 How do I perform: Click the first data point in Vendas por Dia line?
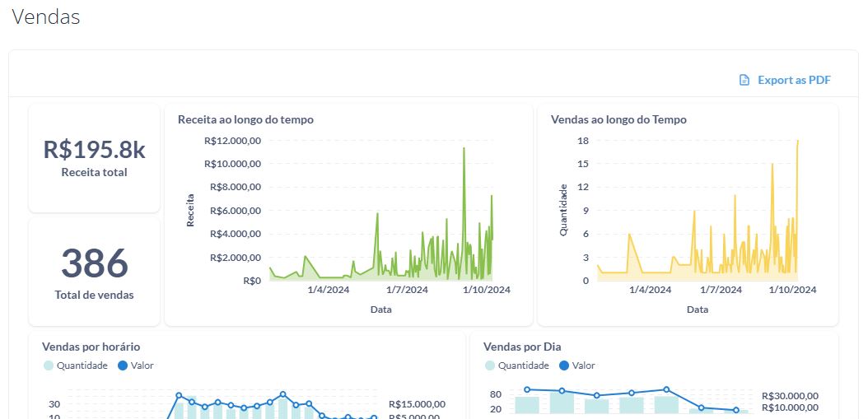(x=527, y=389)
